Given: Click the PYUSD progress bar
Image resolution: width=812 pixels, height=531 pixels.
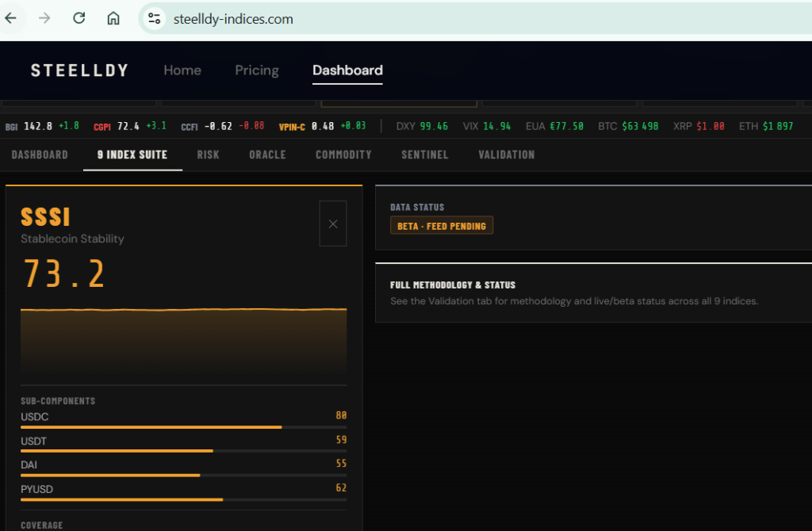Looking at the screenshot, I should tap(183, 499).
